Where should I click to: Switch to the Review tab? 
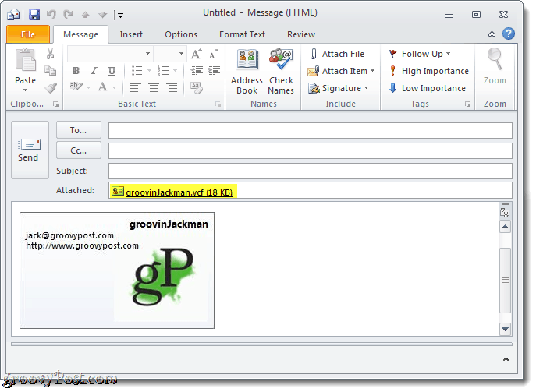point(301,34)
